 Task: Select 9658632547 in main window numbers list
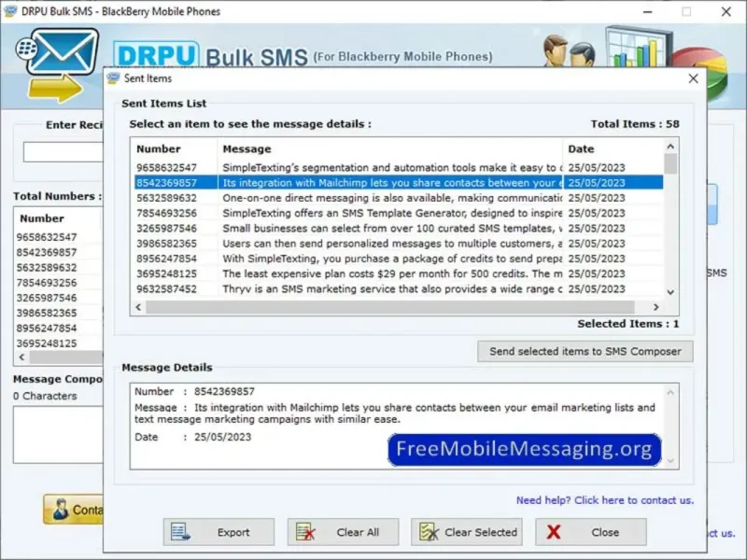[47, 237]
